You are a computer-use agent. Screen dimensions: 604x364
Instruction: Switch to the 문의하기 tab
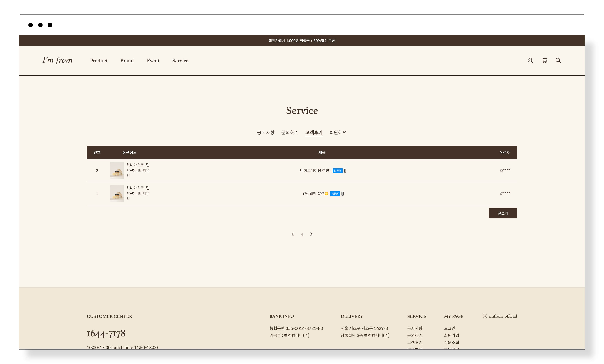coord(290,132)
